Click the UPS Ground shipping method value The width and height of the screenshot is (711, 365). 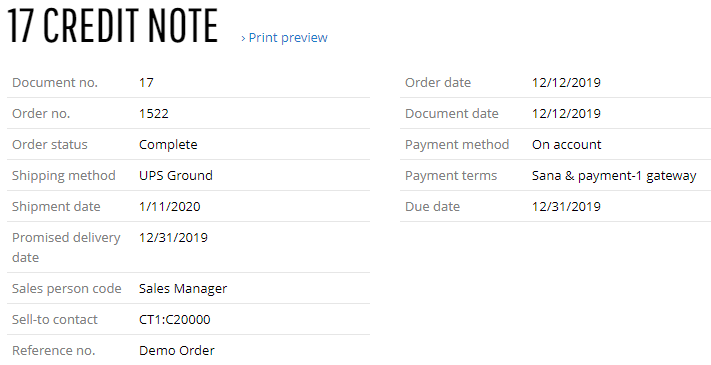[176, 175]
